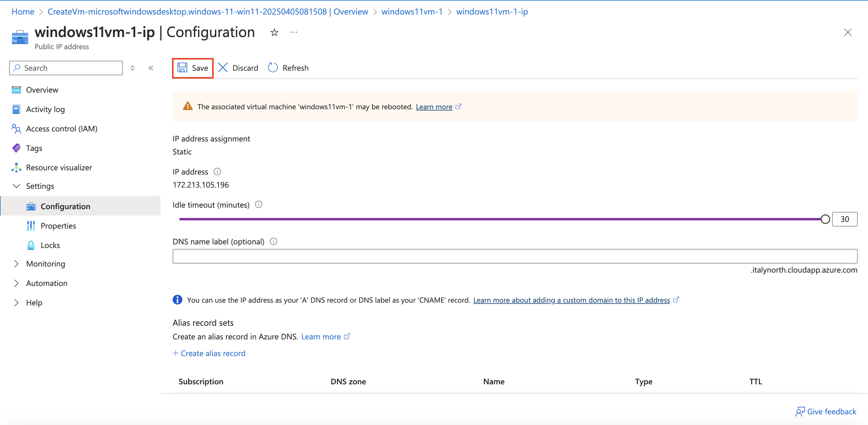Screen dimensions: 868x425
Task: Click the blue information circle icon
Action: click(177, 300)
